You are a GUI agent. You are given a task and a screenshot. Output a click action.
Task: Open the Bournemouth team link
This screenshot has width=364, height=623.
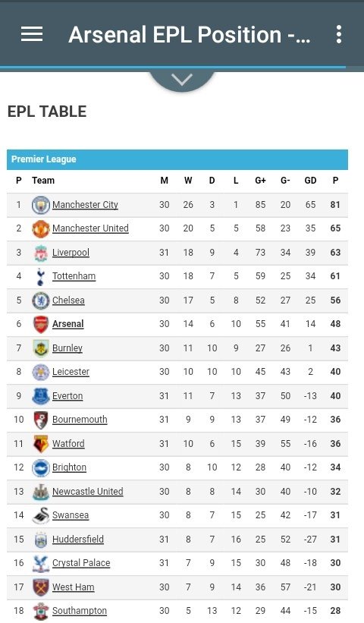[x=80, y=420]
